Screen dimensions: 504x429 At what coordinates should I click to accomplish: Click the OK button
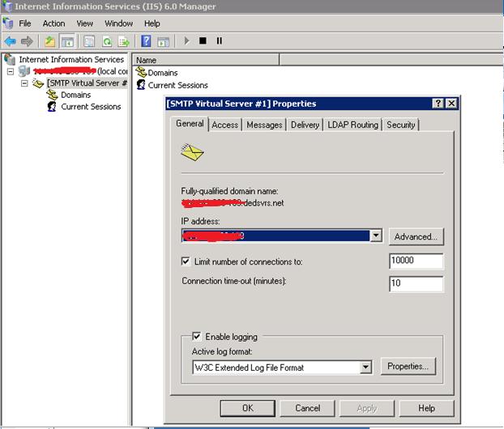pyautogui.click(x=247, y=409)
